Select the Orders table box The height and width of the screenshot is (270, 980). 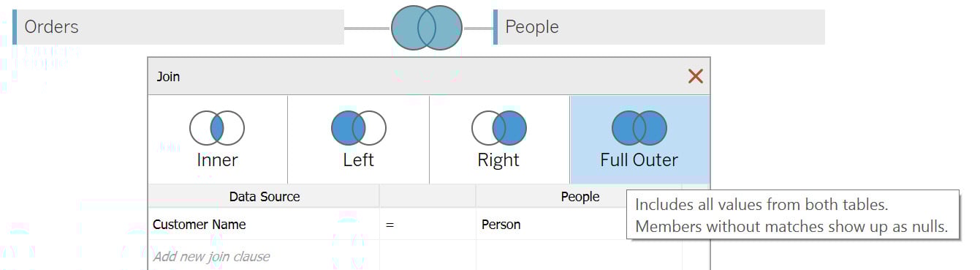click(178, 27)
